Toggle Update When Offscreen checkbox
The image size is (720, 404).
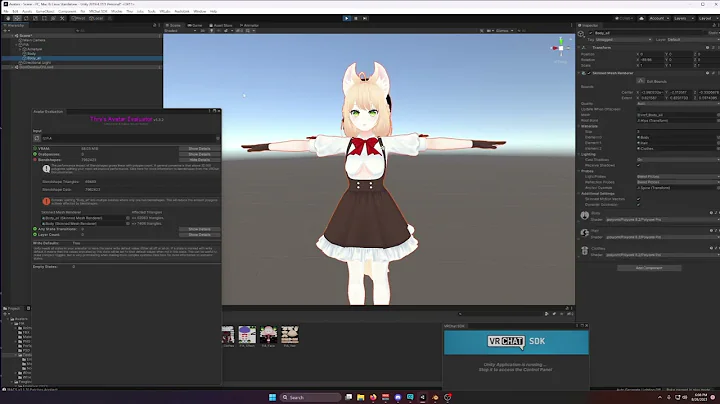coord(639,109)
